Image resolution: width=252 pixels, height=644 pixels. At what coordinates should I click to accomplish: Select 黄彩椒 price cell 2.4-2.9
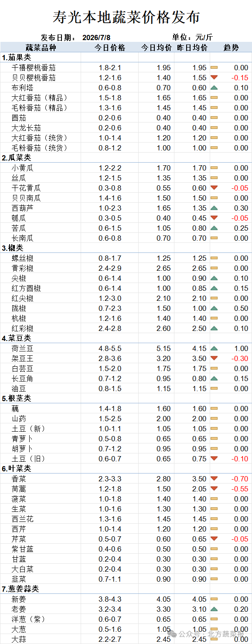click(110, 268)
